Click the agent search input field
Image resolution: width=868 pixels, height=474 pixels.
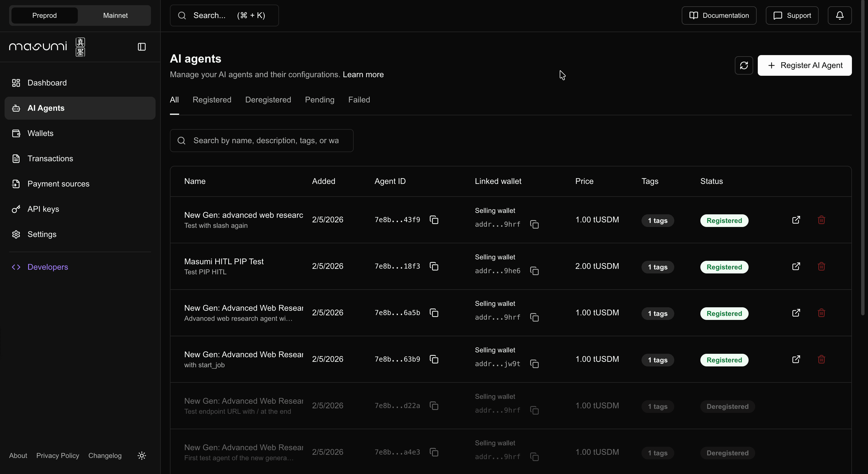coord(262,141)
